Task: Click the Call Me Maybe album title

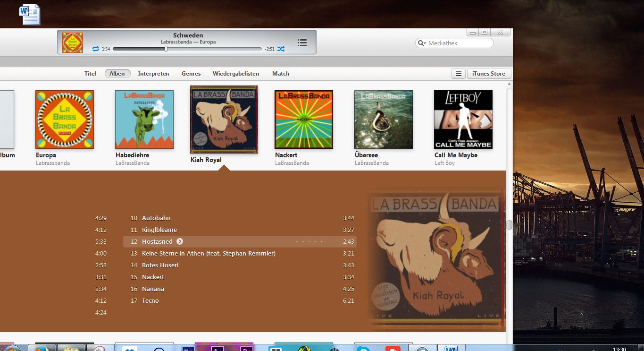Action: click(456, 155)
